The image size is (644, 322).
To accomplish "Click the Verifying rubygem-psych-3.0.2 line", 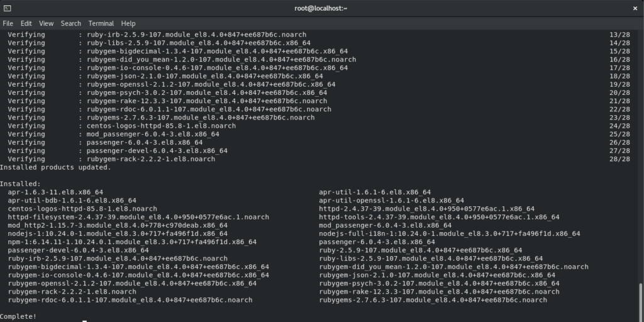I will point(319,92).
